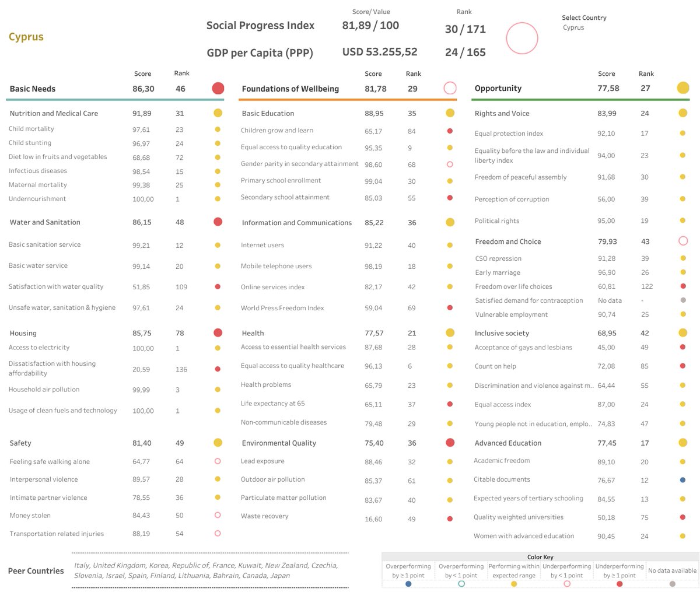Click the blue dot for Citable documents
Viewport: 700px width, 592px height.
682,480
